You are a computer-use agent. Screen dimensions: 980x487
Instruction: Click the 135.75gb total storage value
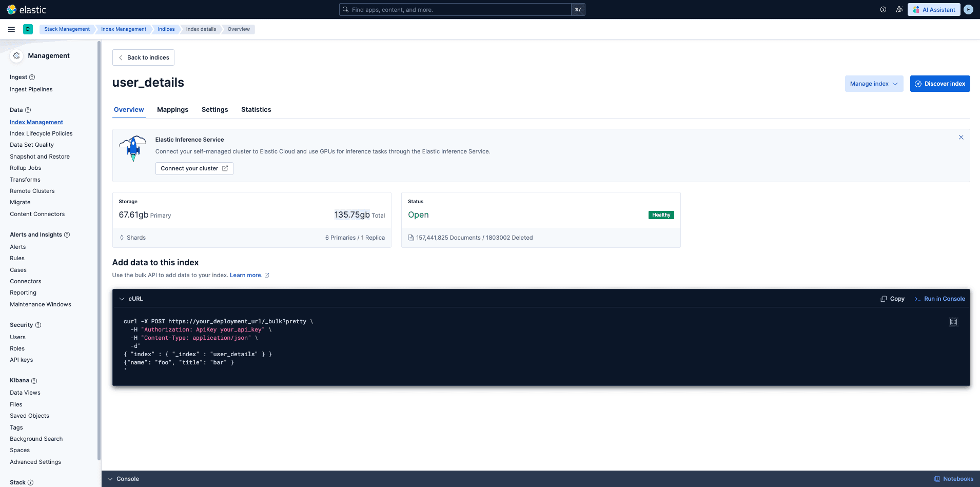352,215
